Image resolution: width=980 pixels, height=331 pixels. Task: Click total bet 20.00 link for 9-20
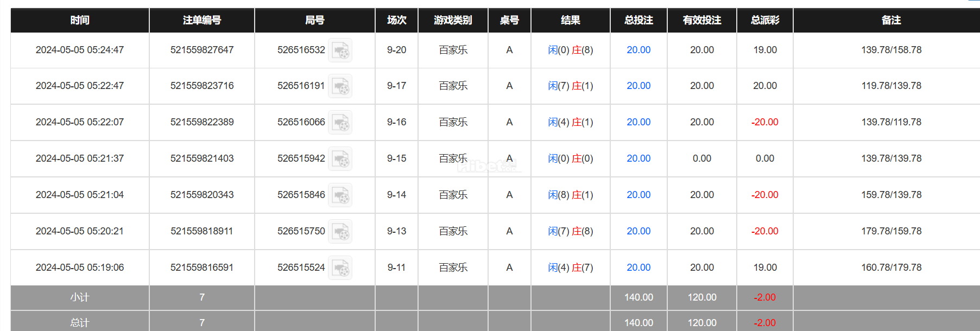click(x=638, y=50)
